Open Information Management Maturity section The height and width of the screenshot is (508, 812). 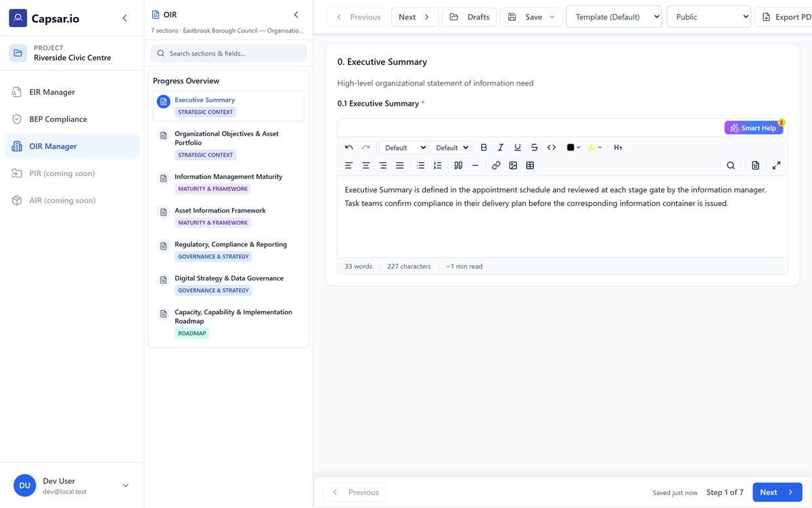[229, 183]
